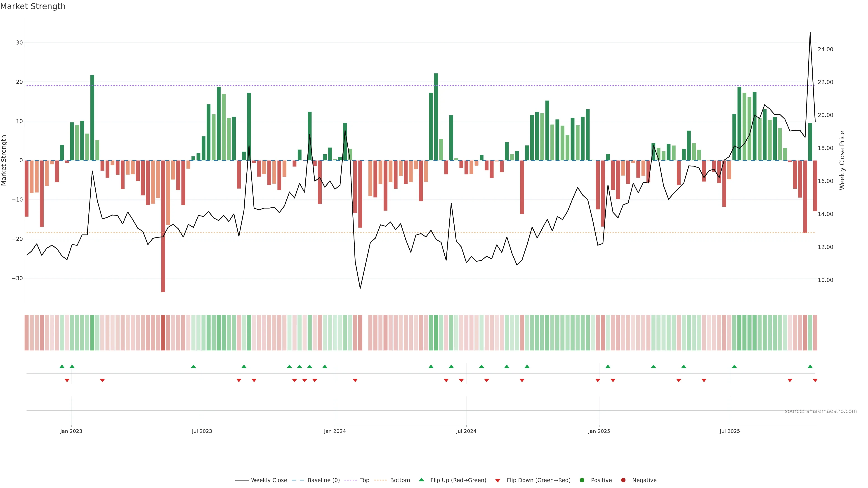
Task: Click the Weekly Close legend entry
Action: pyautogui.click(x=269, y=480)
